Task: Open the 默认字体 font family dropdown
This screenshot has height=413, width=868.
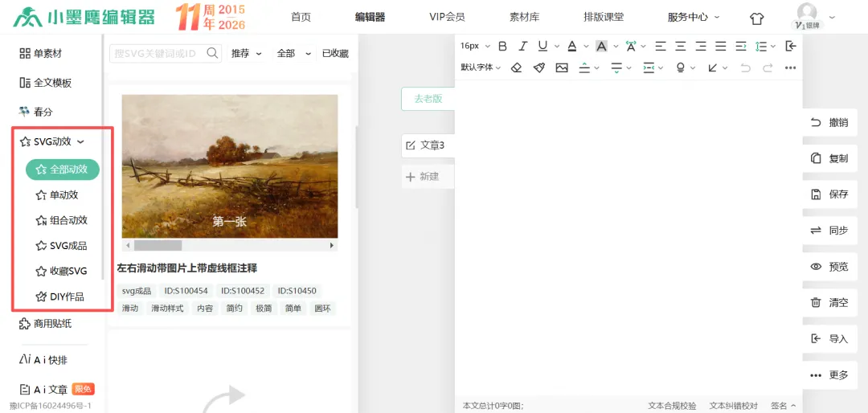Action: click(481, 67)
